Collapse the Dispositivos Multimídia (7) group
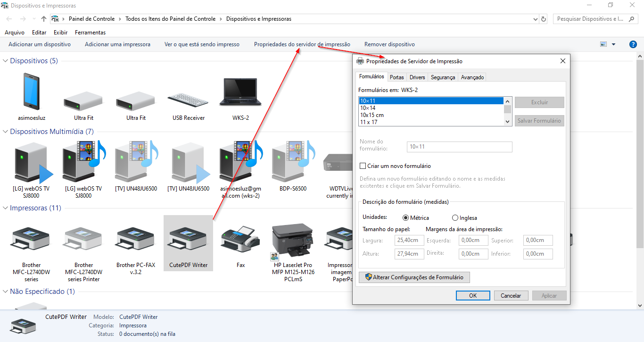The width and height of the screenshot is (644, 342). tap(6, 132)
